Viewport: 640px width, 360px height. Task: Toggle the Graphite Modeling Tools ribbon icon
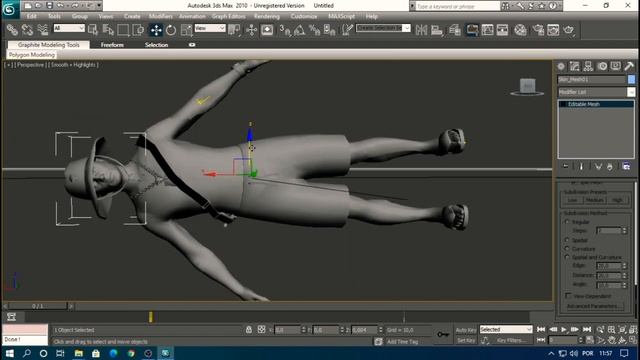pyautogui.click(x=472, y=30)
